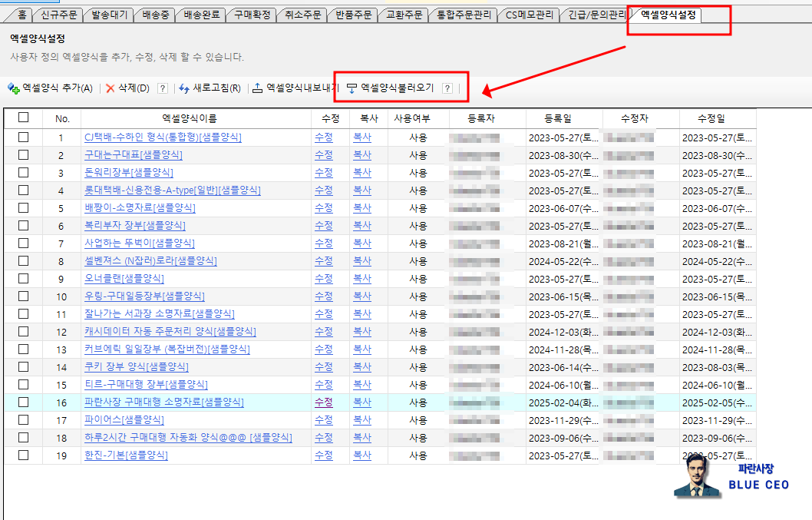This screenshot has height=520, width=812.
Task: Check the checkbox for row 1 CJ택배 form
Action: (x=22, y=137)
